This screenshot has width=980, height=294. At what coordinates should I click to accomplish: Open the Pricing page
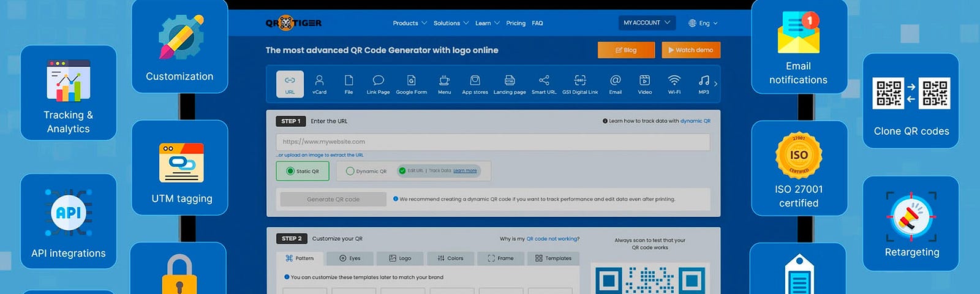(516, 23)
